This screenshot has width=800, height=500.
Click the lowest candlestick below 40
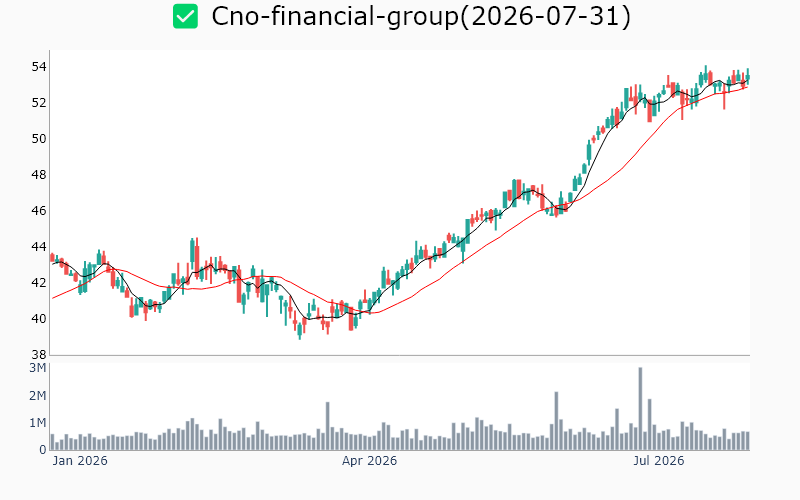pos(300,330)
